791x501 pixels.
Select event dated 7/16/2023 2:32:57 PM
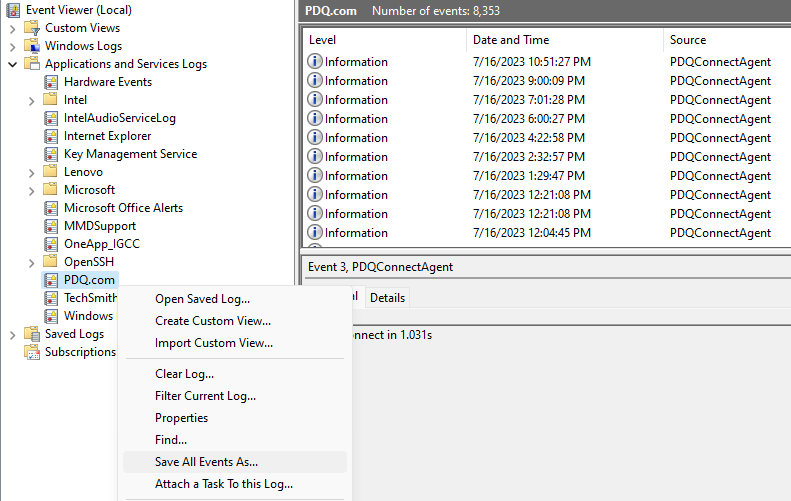(547, 157)
